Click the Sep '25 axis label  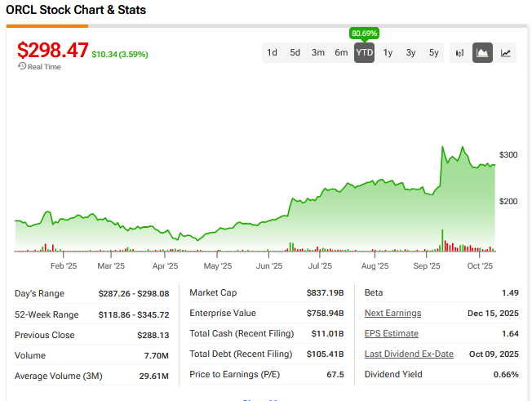click(427, 265)
